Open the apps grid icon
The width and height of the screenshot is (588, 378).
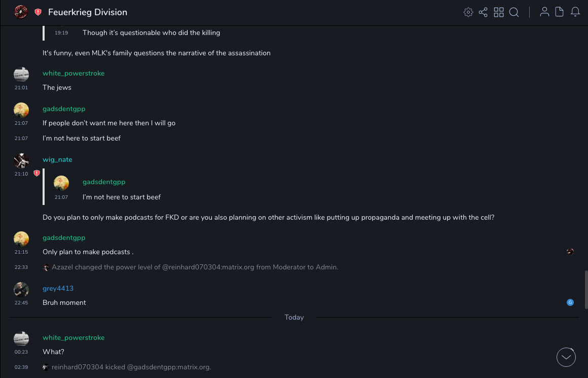pyautogui.click(x=499, y=12)
